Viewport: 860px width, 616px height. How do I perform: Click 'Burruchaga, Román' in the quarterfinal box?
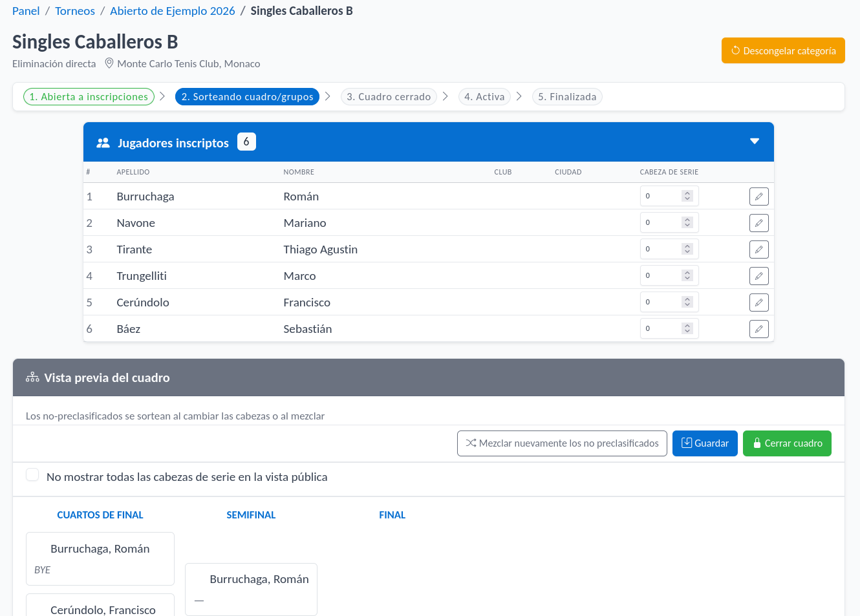pos(100,549)
